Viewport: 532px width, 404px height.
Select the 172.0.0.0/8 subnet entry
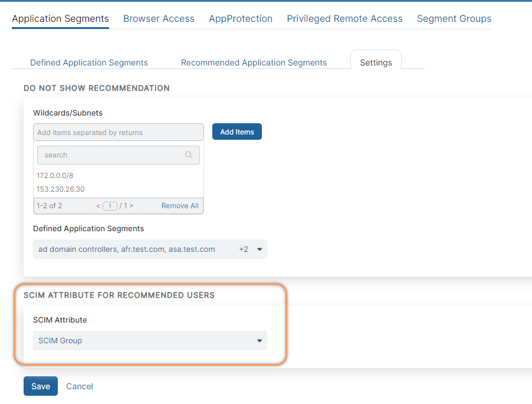tap(55, 175)
